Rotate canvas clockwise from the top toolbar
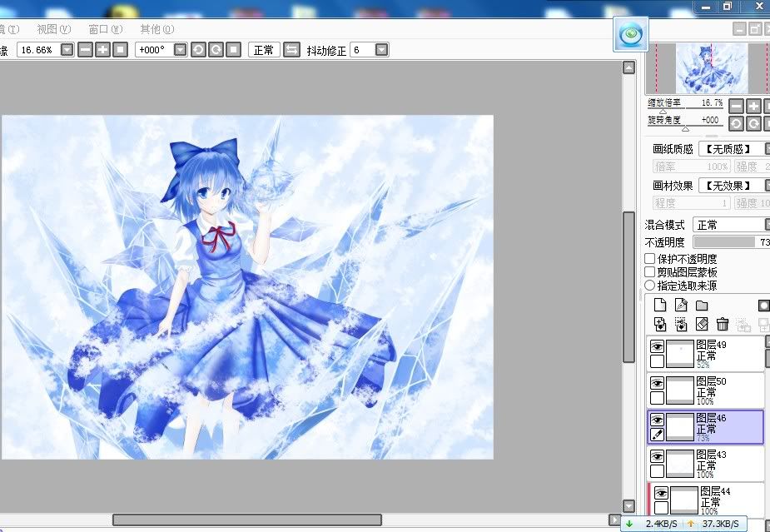The width and height of the screenshot is (770, 532). pyautogui.click(x=216, y=50)
